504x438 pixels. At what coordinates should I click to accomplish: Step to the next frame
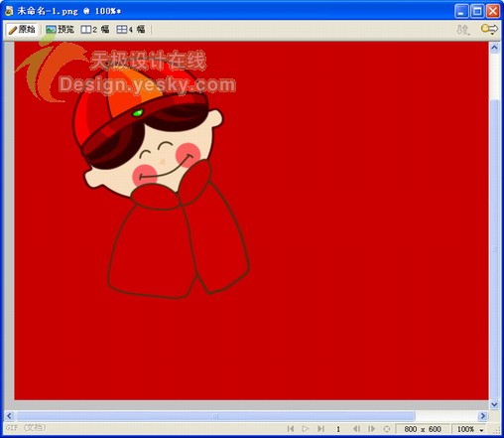tap(371, 429)
